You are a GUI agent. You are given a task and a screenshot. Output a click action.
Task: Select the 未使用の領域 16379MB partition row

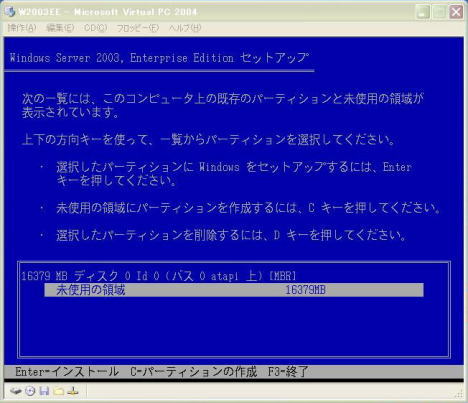(234, 290)
